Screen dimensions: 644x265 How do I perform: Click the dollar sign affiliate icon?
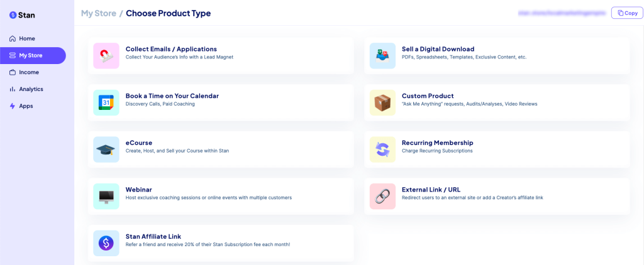[x=106, y=243]
